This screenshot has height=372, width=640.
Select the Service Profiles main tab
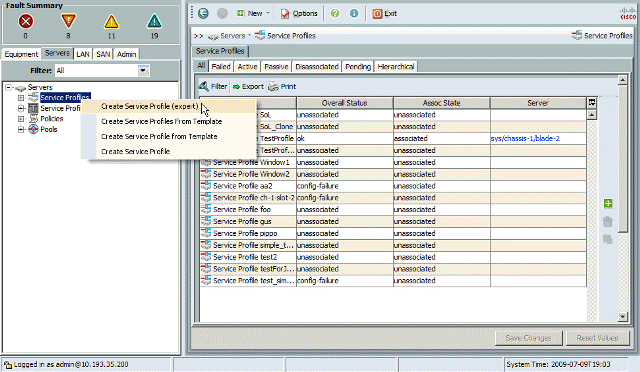(220, 51)
